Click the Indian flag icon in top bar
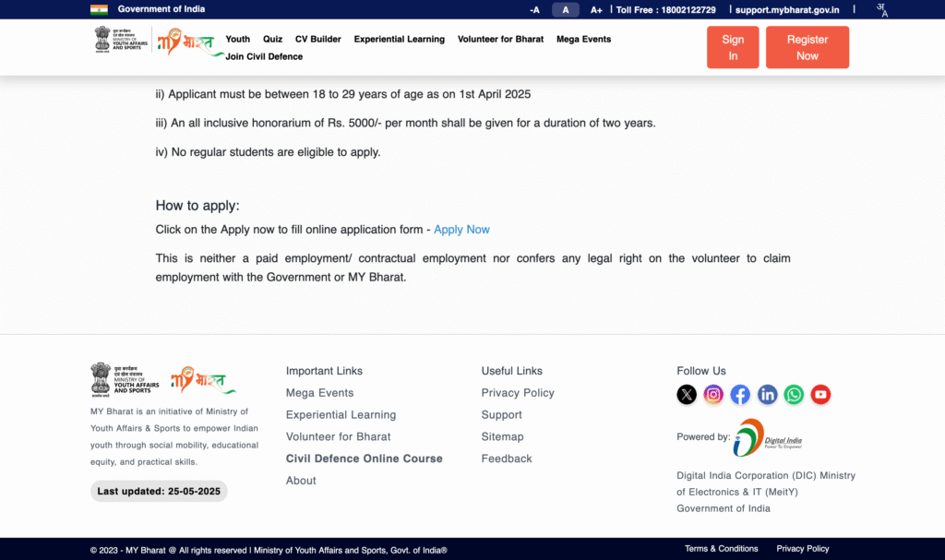The height and width of the screenshot is (560, 945). [99, 9]
